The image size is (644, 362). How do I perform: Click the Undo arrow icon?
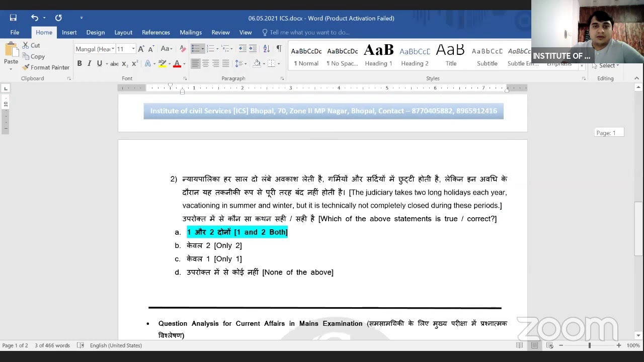coord(34,18)
